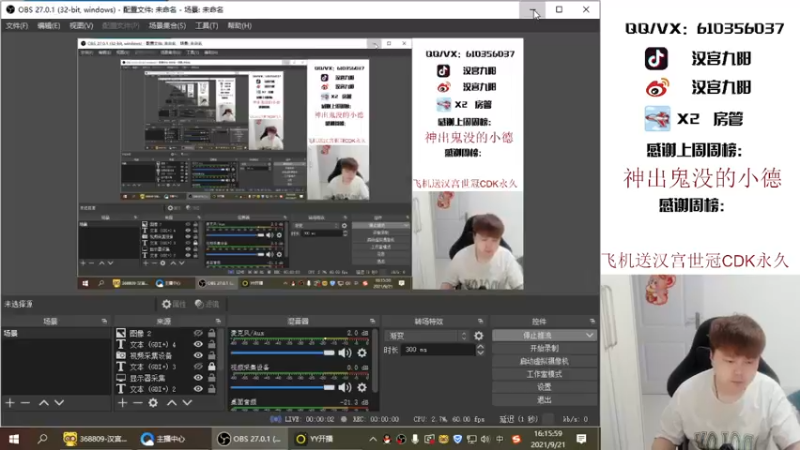
Task: Open 视频采集设备 audio settings gear
Action: [362, 387]
